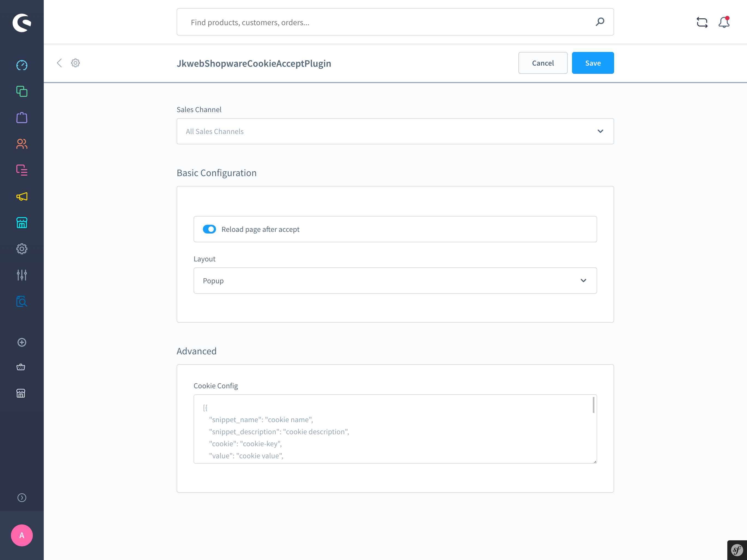Click into the Cookie Config textarea
The width and height of the screenshot is (747, 560).
395,429
